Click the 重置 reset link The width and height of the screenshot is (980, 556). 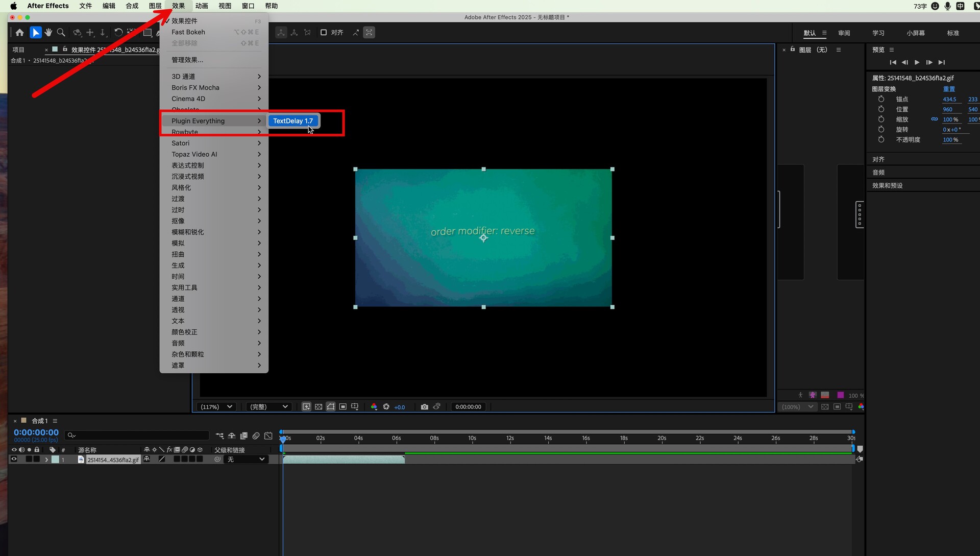948,89
